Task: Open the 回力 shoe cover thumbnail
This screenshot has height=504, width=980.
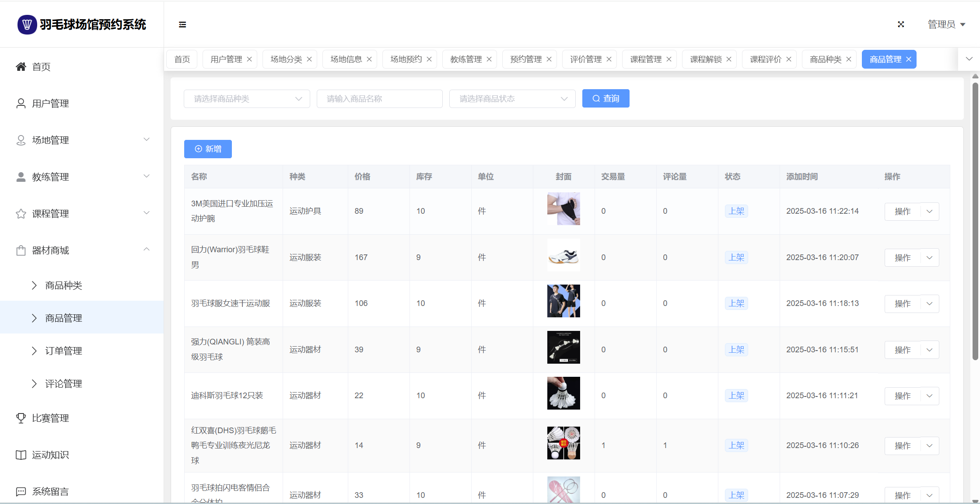Action: point(563,255)
